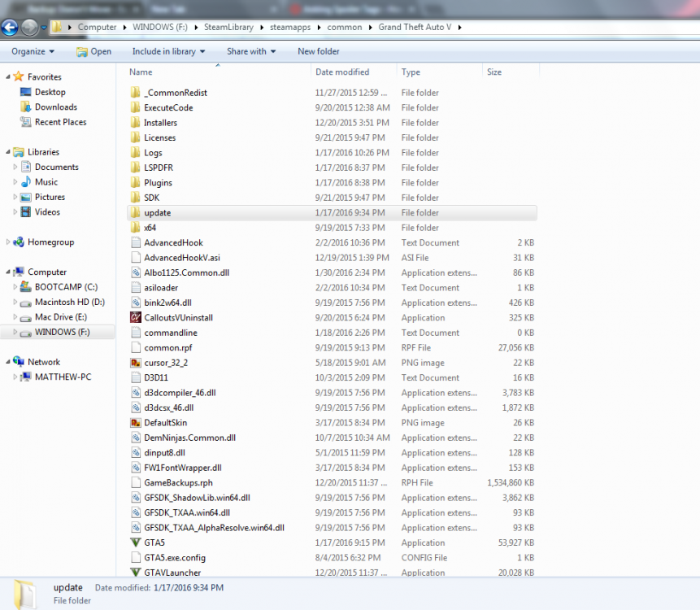Viewport: 700px width, 610px height.
Task: Expand the WINDOWS (F:) drive node
Action: 15,332
